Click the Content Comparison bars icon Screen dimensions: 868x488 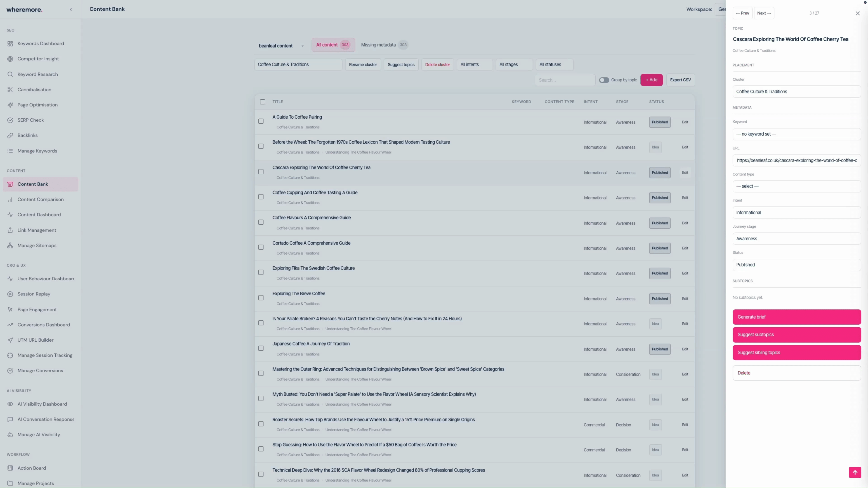(10, 199)
